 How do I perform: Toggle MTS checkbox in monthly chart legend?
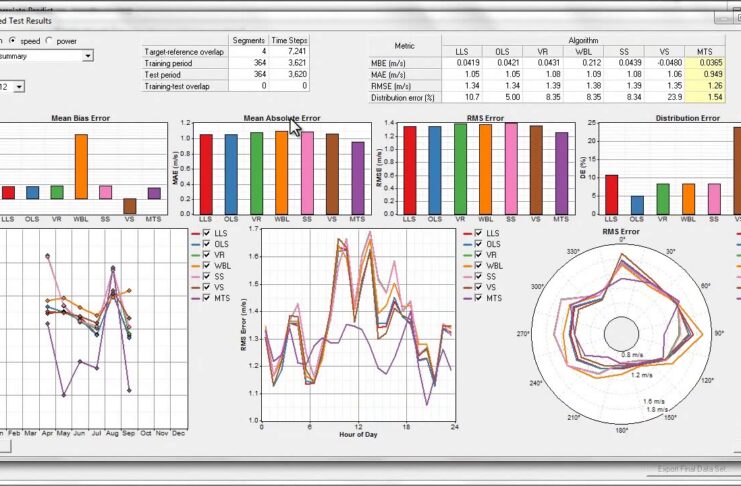click(x=206, y=298)
